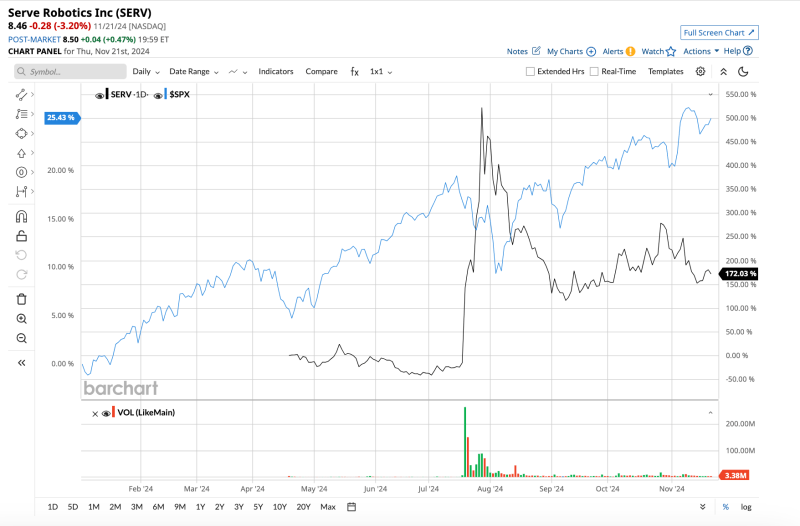800x526 pixels.
Task: Select the 9M time range
Action: point(180,507)
